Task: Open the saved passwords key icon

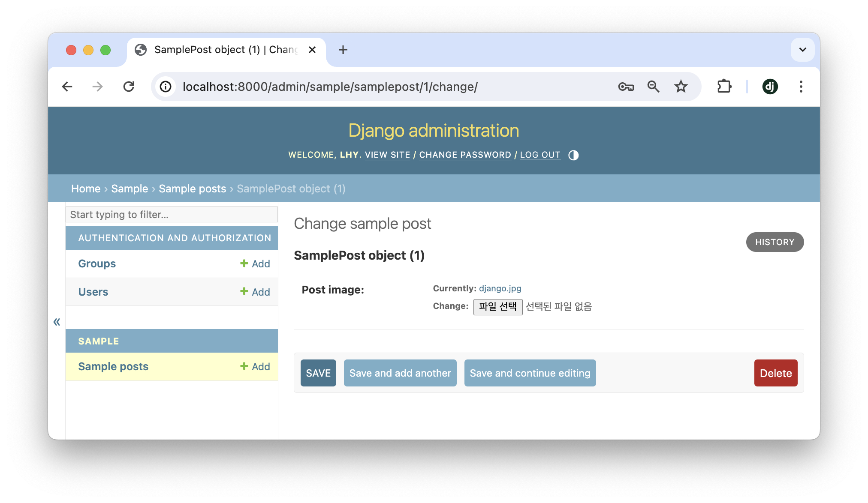Action: tap(626, 87)
